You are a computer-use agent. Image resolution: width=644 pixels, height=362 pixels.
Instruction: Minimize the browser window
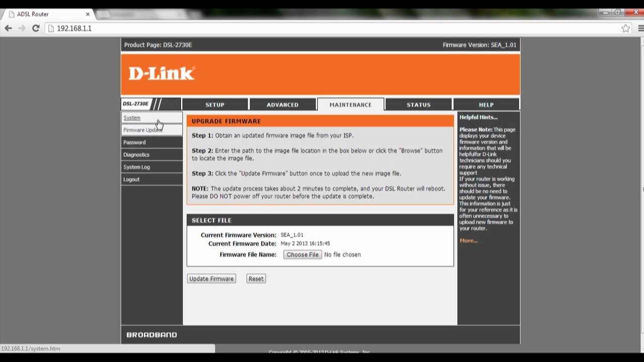point(604,13)
